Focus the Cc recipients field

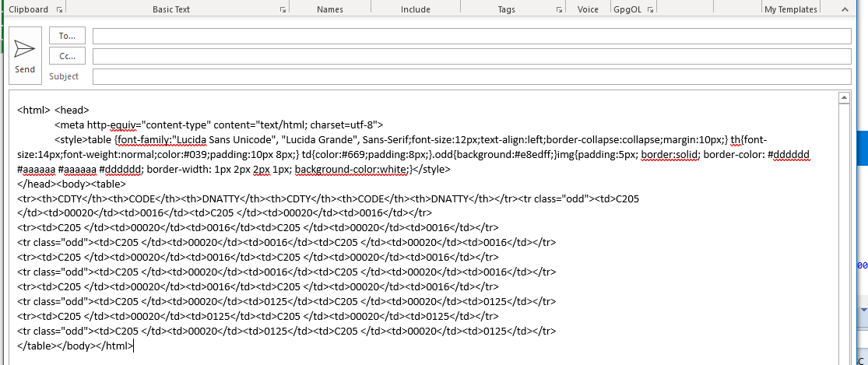(472, 56)
